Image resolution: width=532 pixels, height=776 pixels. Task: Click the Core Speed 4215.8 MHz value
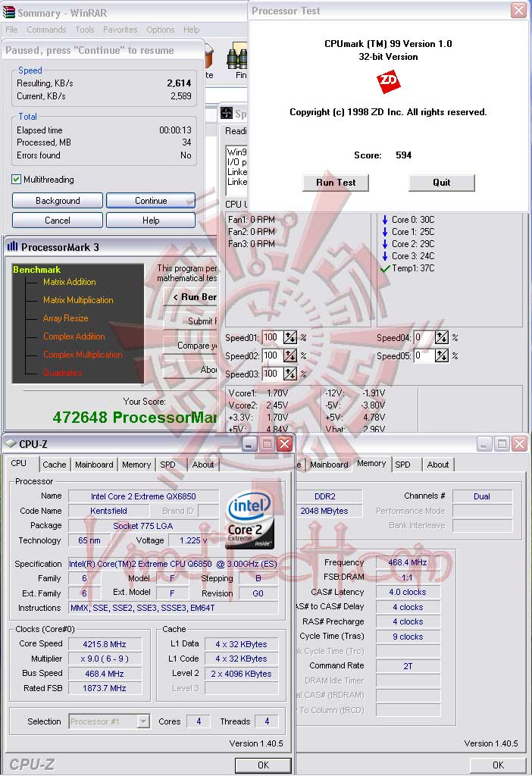point(105,644)
